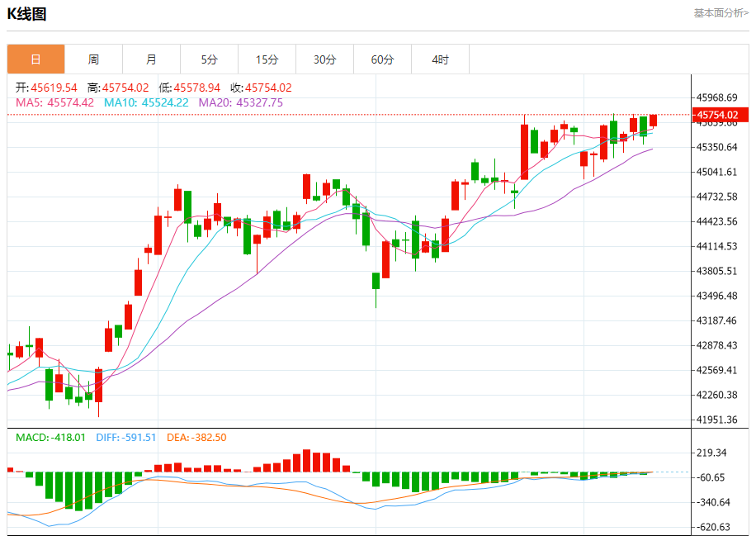The height and width of the screenshot is (536, 756).
Task: Click the 43805.51 price axis label
Action: [717, 271]
